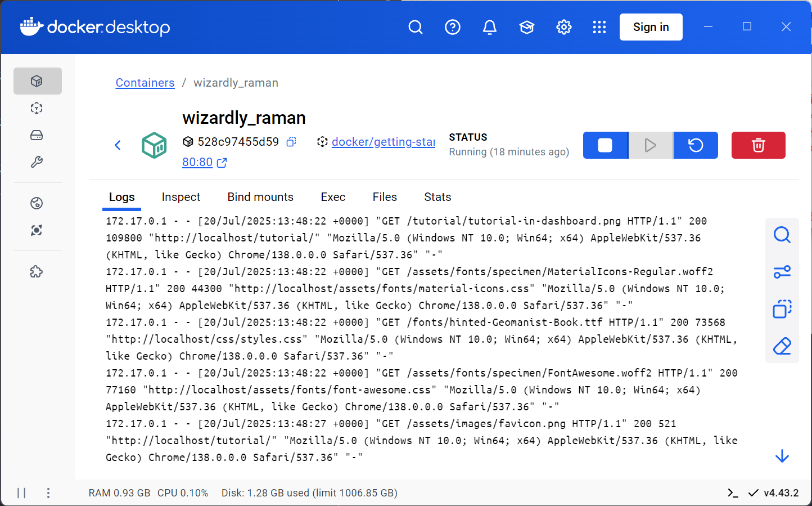Open the Images section in the sidebar
The width and height of the screenshot is (812, 506).
(x=37, y=108)
